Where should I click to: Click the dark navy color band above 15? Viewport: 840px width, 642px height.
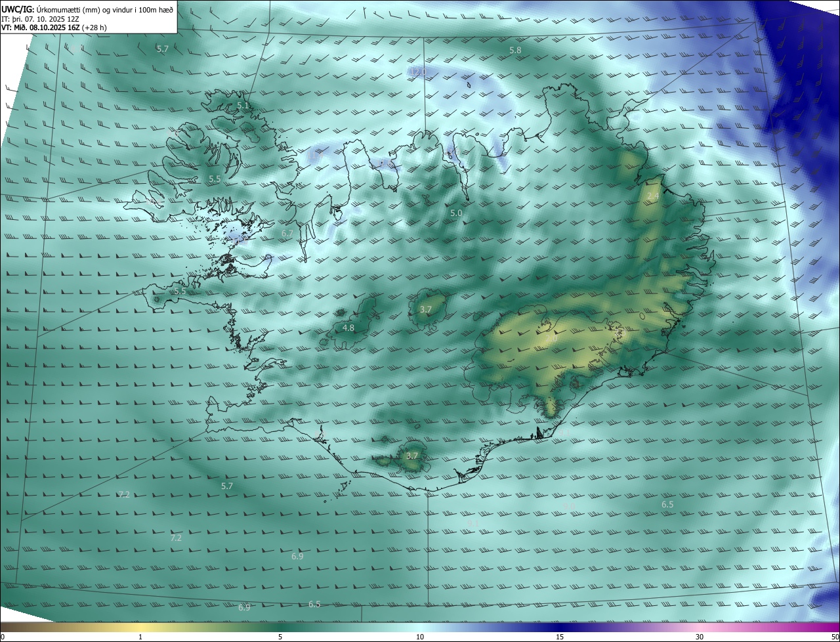coord(560,627)
